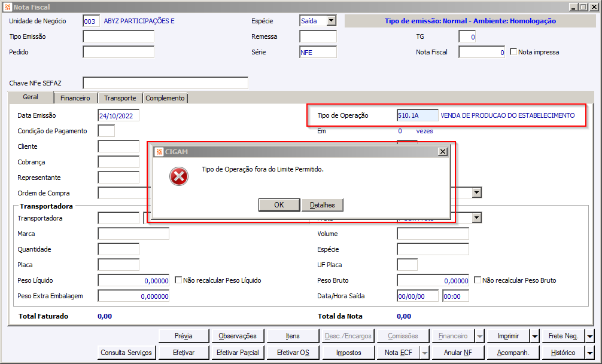The width and height of the screenshot is (602, 364).
Task: Switch to the Financeiro tab
Action: [75, 98]
